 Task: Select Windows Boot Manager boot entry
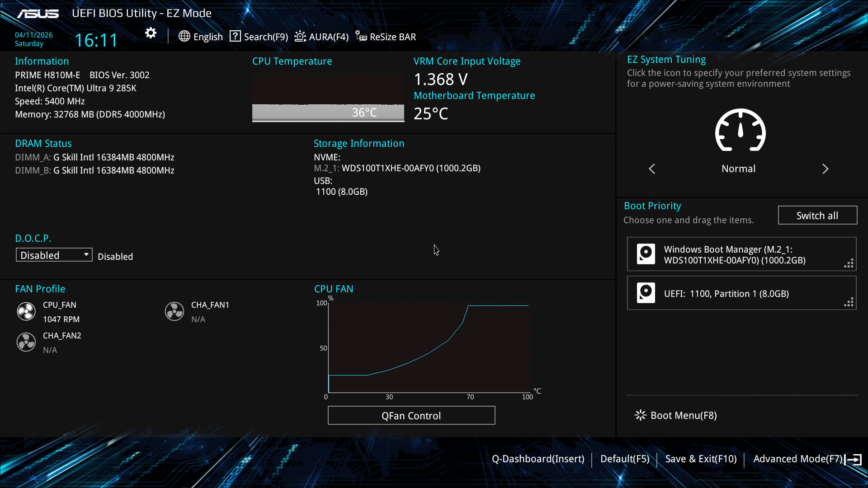741,254
